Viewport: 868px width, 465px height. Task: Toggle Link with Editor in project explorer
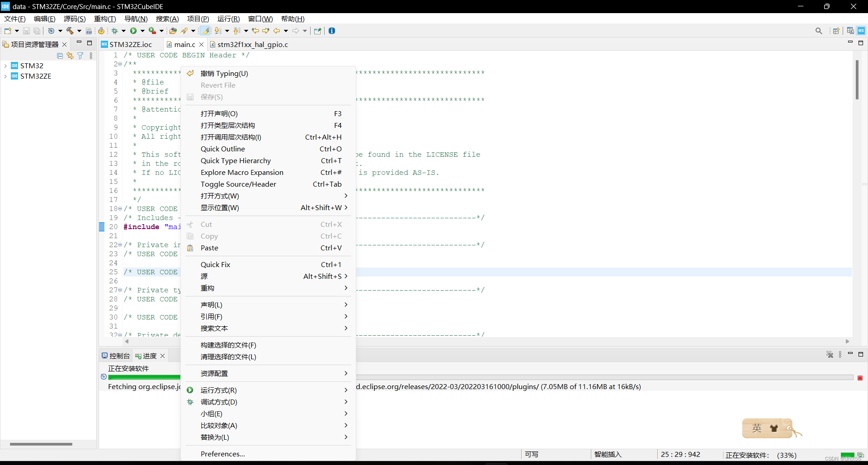[x=70, y=56]
